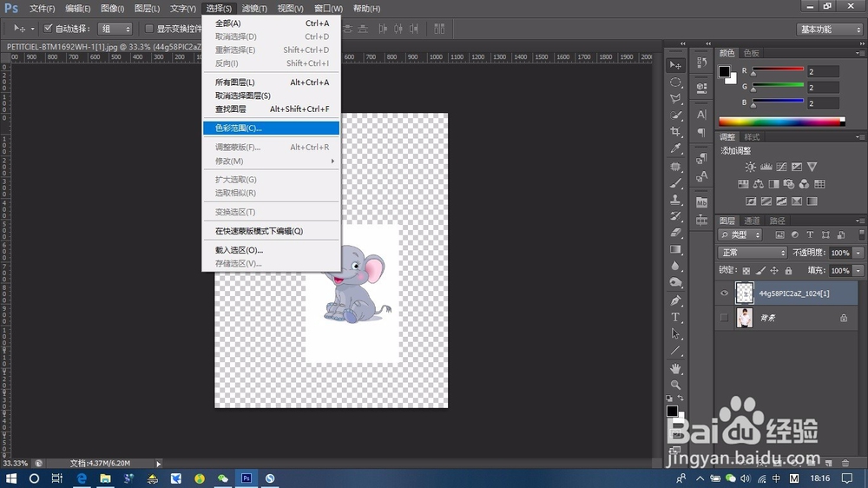Viewport: 868px width, 488px height.
Task: Add a Photo Filter adjustment
Action: (789, 184)
